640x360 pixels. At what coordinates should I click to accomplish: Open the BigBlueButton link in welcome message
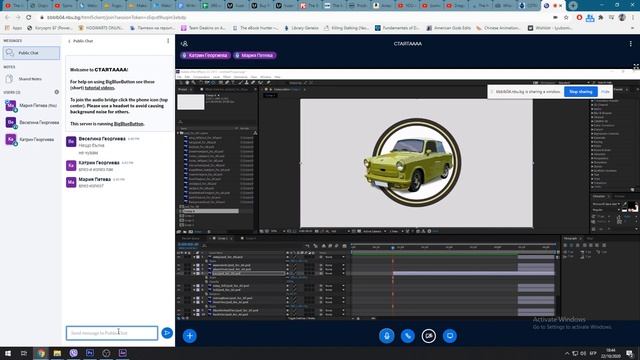point(129,124)
